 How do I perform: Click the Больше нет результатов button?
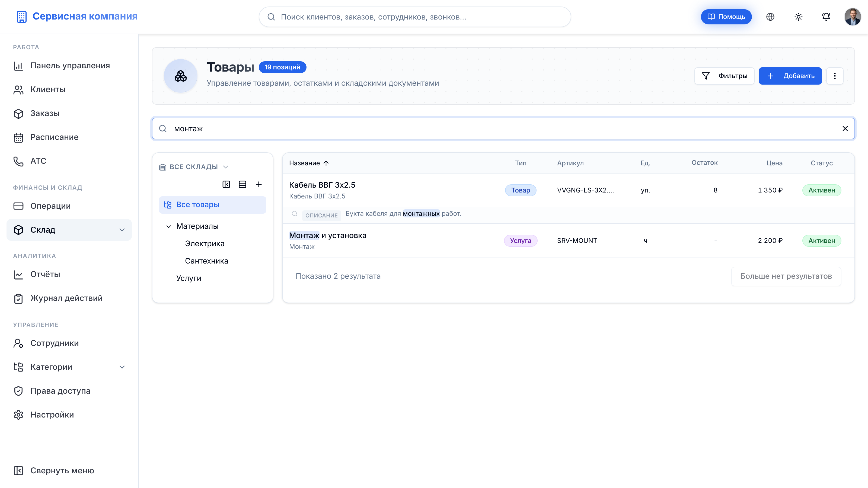tap(786, 277)
